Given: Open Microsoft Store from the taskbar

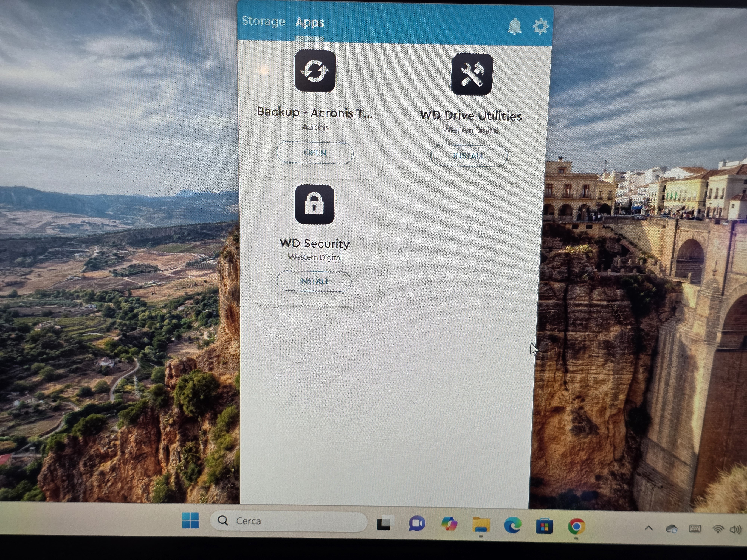Looking at the screenshot, I should tap(544, 526).
